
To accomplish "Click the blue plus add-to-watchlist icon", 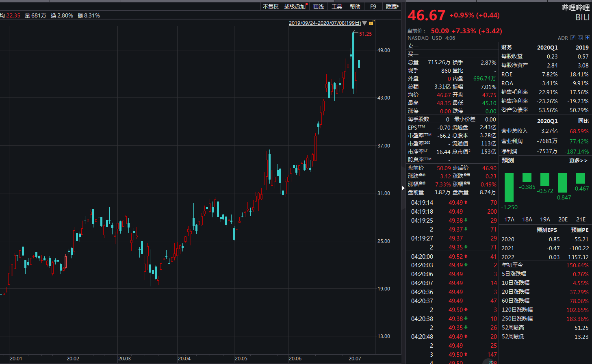I will click(x=588, y=38).
